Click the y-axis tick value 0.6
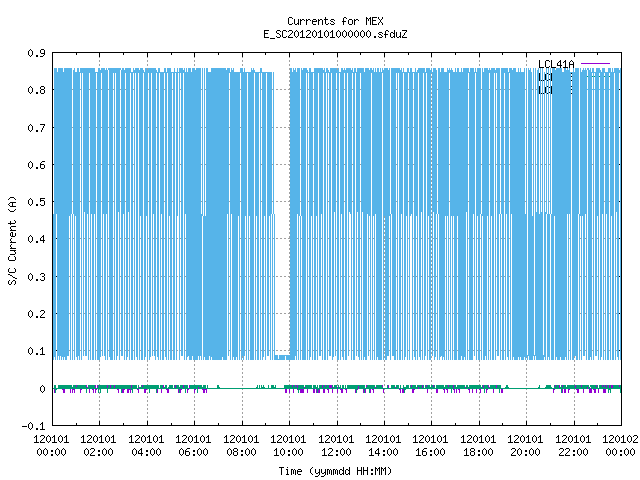Screen dimensions: 640x480 click(x=36, y=165)
